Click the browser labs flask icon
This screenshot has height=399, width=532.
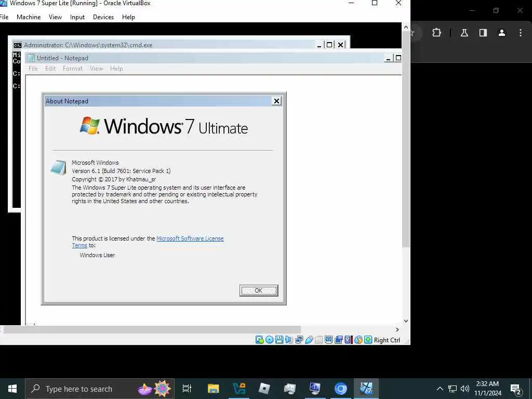point(464,33)
